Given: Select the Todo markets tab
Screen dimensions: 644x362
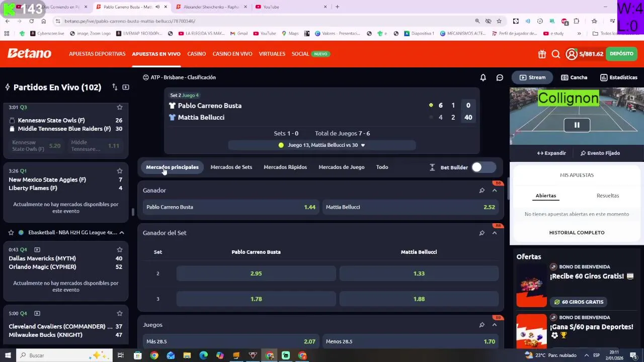Looking at the screenshot, I should coord(382,167).
